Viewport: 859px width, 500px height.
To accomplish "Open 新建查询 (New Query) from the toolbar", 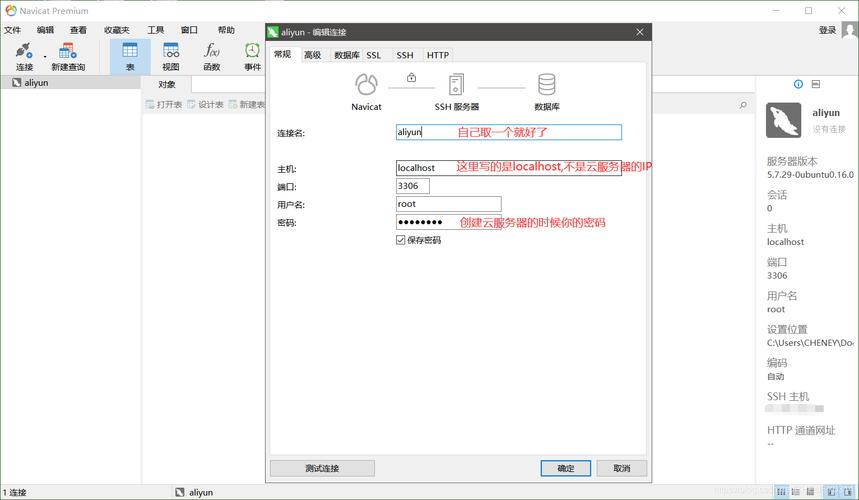I will (68, 56).
